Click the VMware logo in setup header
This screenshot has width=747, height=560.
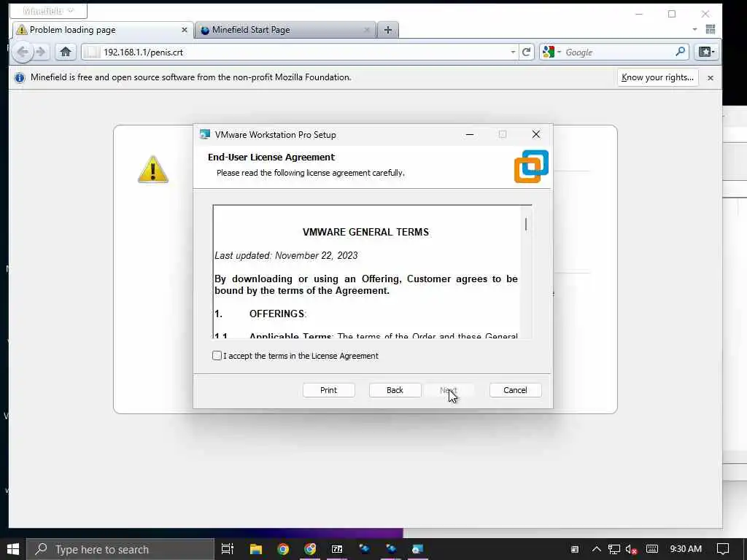coord(531,166)
